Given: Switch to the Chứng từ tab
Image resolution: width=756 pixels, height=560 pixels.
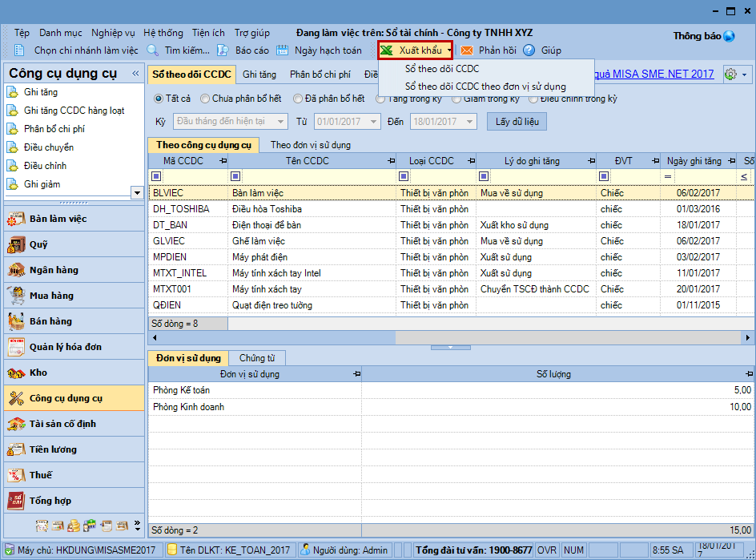Looking at the screenshot, I should [256, 358].
